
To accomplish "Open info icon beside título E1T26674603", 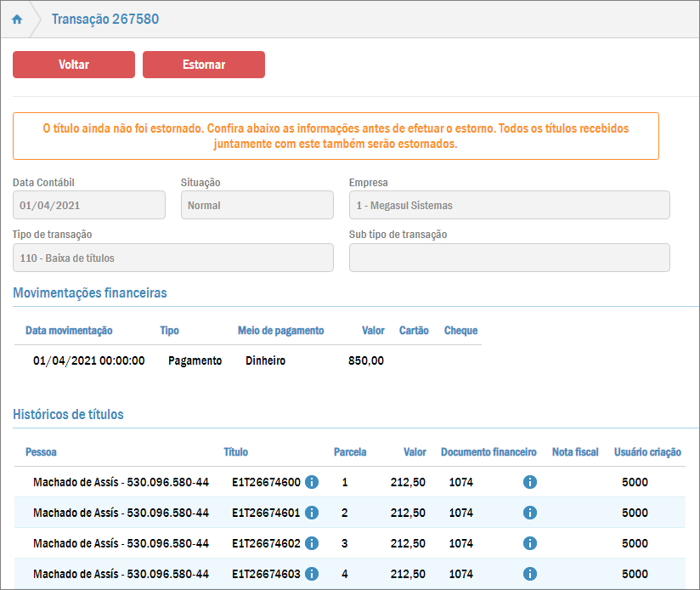I will click(x=312, y=574).
